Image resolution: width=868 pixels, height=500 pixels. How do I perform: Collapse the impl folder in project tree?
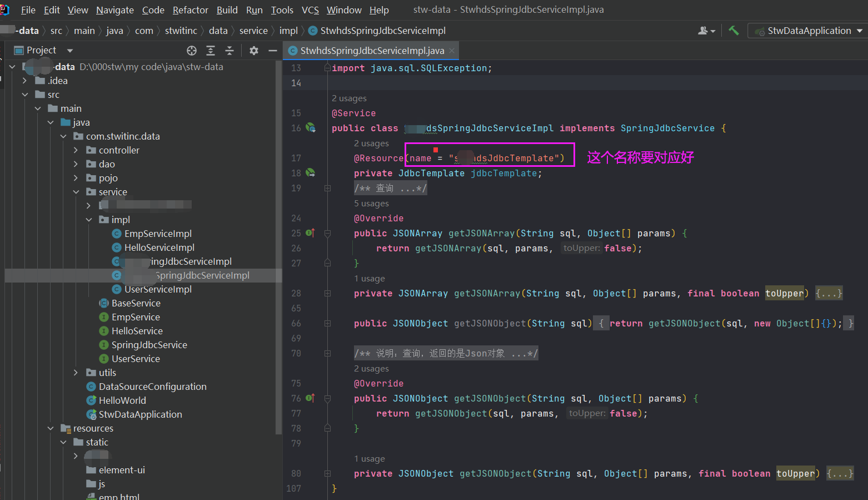tap(89, 220)
